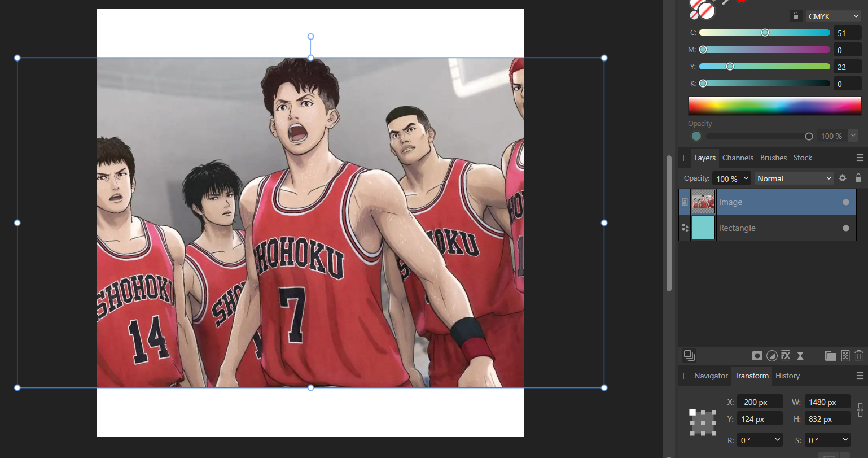The width and height of the screenshot is (868, 458).
Task: Hide the Image layer via visibility dot
Action: click(846, 202)
